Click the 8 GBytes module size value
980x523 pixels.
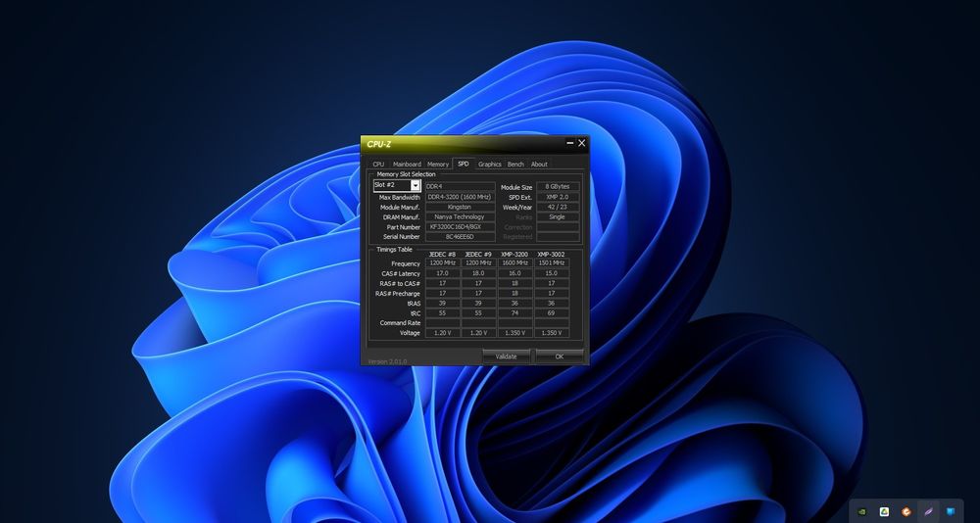[x=558, y=187]
